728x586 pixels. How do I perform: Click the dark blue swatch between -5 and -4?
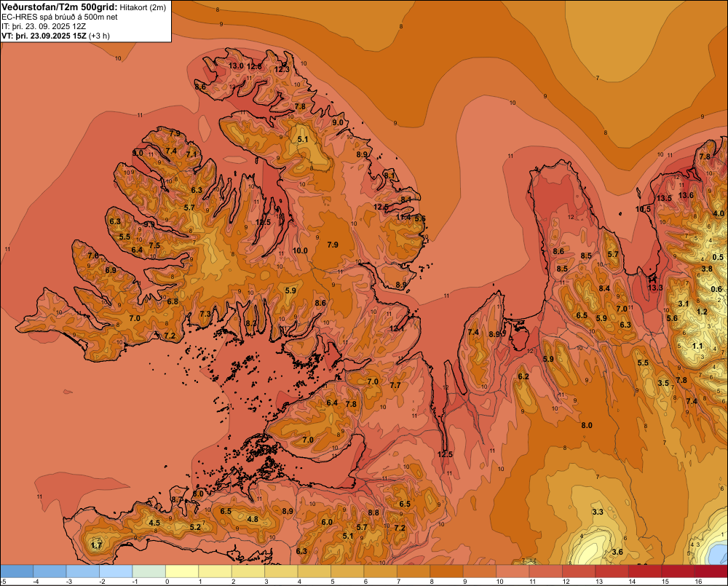pyautogui.click(x=17, y=571)
